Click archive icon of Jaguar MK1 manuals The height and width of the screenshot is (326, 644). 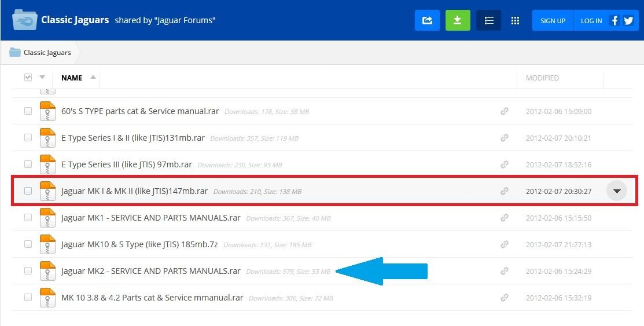[47, 218]
